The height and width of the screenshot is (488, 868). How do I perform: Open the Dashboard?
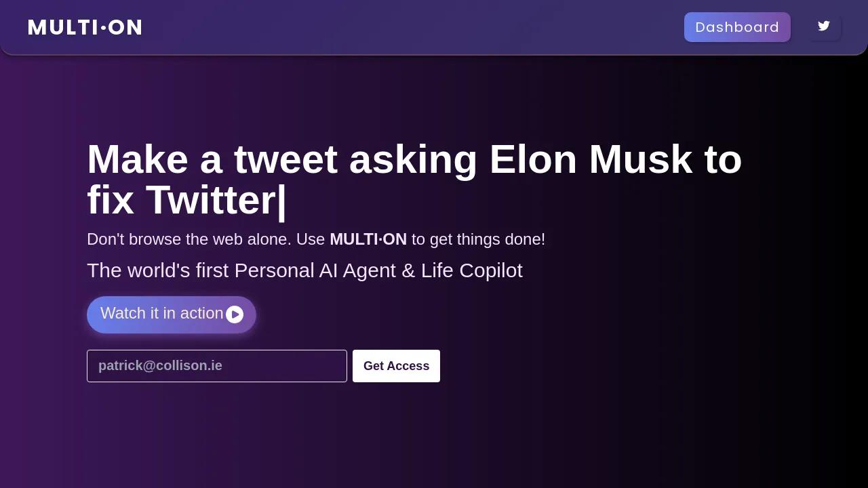click(737, 27)
